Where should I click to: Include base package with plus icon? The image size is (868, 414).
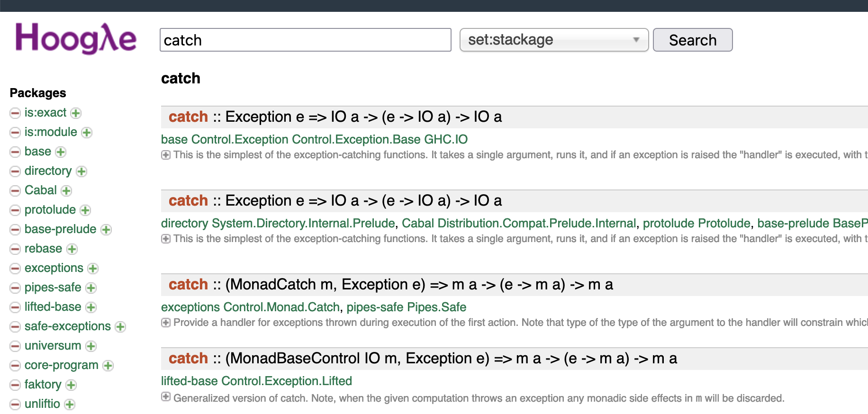[x=61, y=152]
